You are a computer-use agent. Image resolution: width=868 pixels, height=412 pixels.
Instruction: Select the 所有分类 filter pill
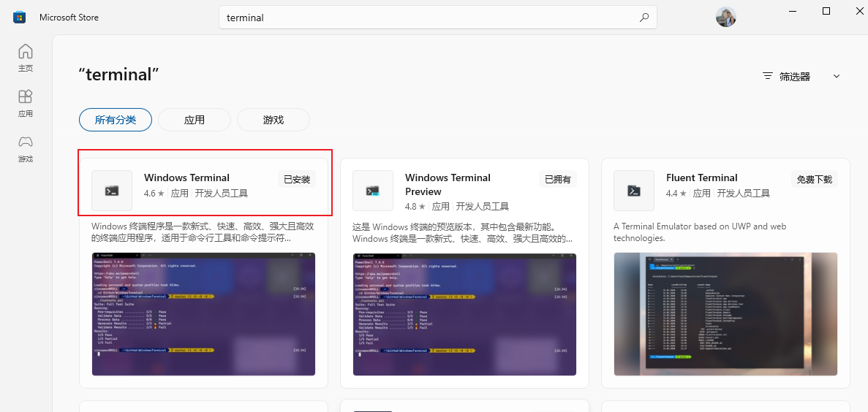coord(116,120)
